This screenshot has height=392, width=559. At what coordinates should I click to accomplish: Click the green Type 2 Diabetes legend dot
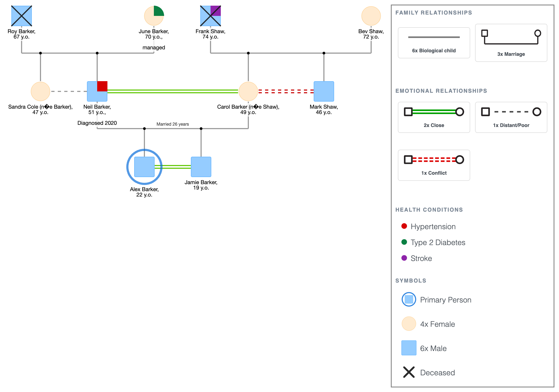[404, 242]
